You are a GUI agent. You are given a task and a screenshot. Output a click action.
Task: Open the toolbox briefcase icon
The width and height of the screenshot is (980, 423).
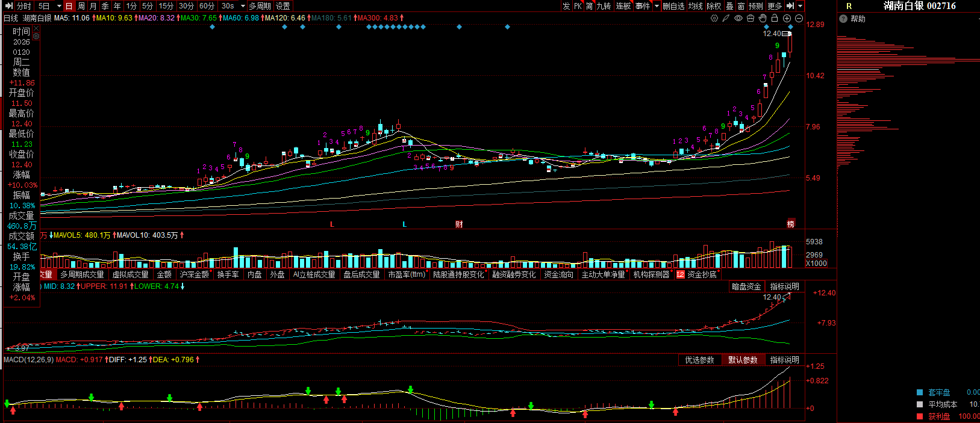(x=751, y=18)
